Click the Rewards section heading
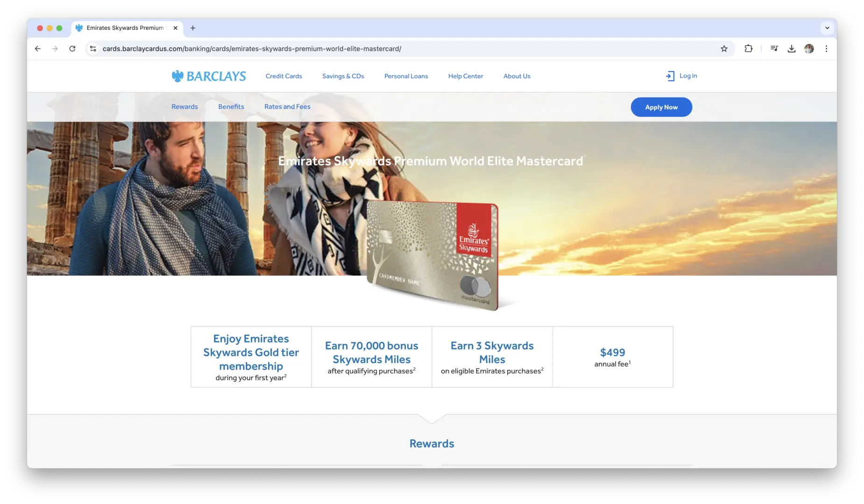Image resolution: width=864 pixels, height=504 pixels. (432, 443)
